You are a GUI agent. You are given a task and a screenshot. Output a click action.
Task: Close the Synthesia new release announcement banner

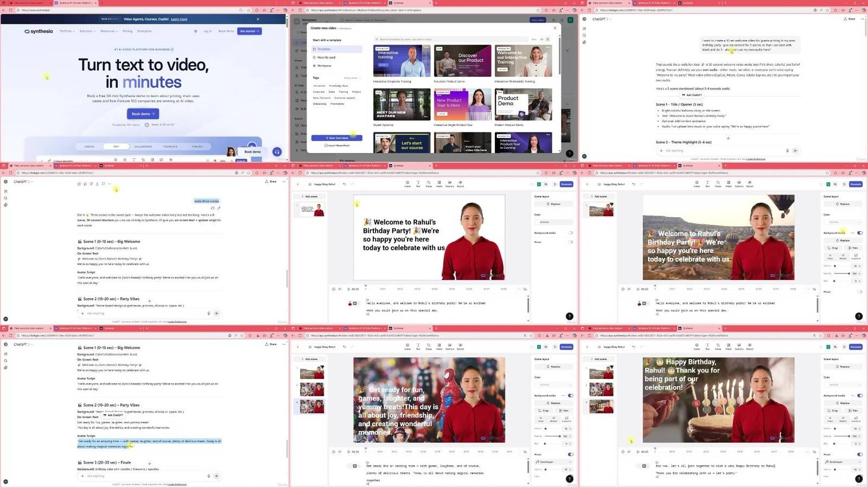pos(258,19)
